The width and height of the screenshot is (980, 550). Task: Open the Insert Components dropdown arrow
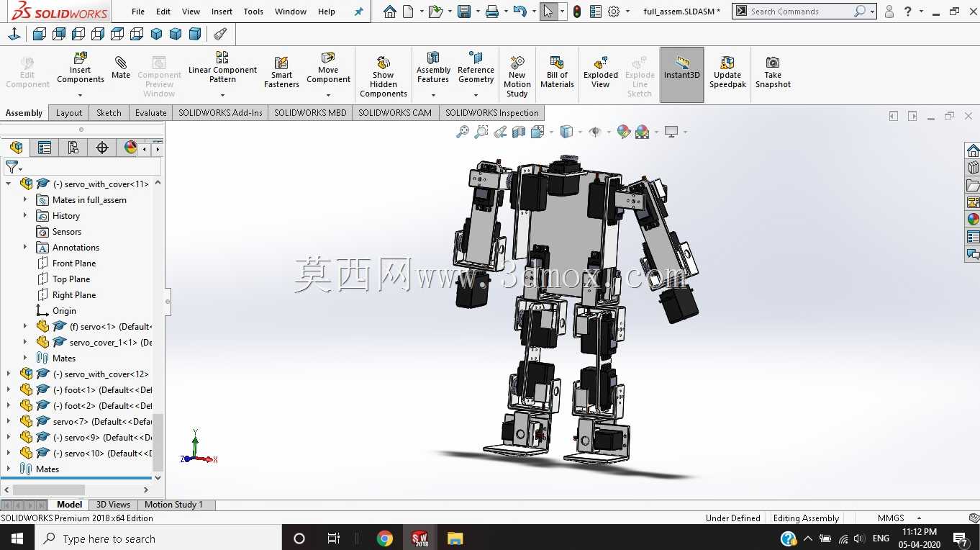81,94
